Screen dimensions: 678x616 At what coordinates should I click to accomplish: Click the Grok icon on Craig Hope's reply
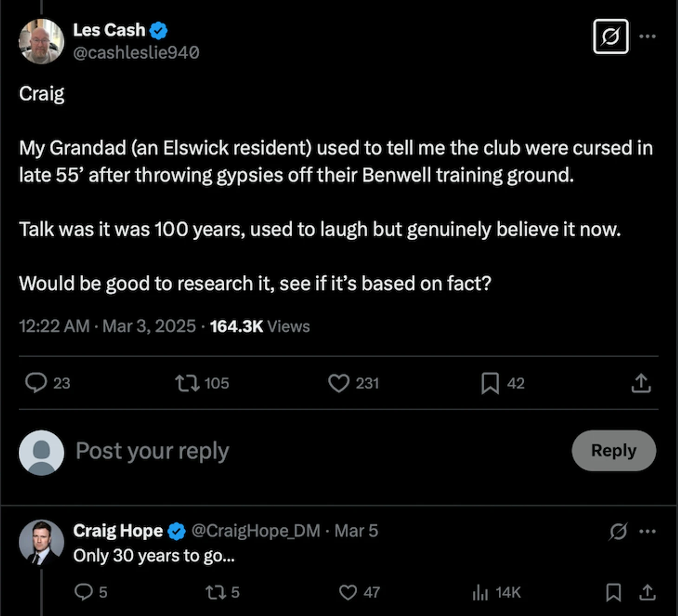tap(618, 531)
